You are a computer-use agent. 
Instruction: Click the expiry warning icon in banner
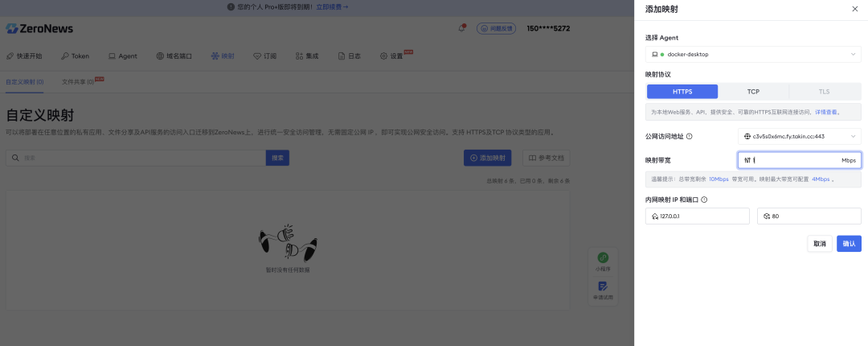231,7
